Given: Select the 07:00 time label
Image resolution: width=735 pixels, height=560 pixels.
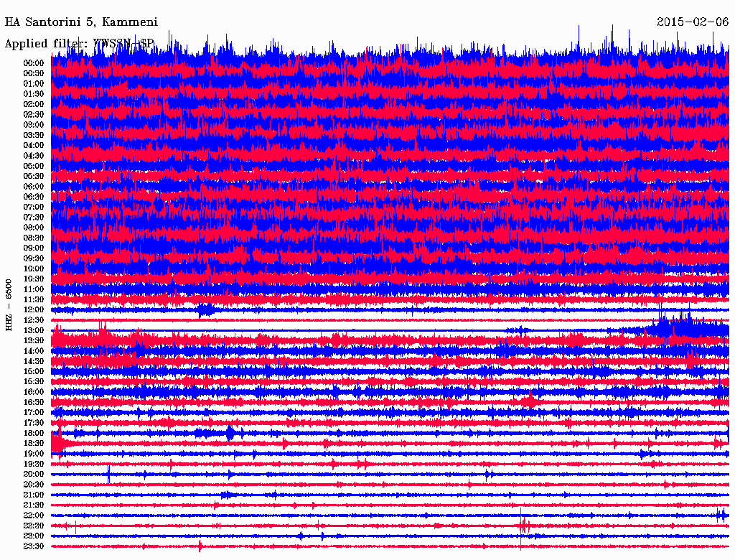Looking at the screenshot, I should (x=34, y=207).
